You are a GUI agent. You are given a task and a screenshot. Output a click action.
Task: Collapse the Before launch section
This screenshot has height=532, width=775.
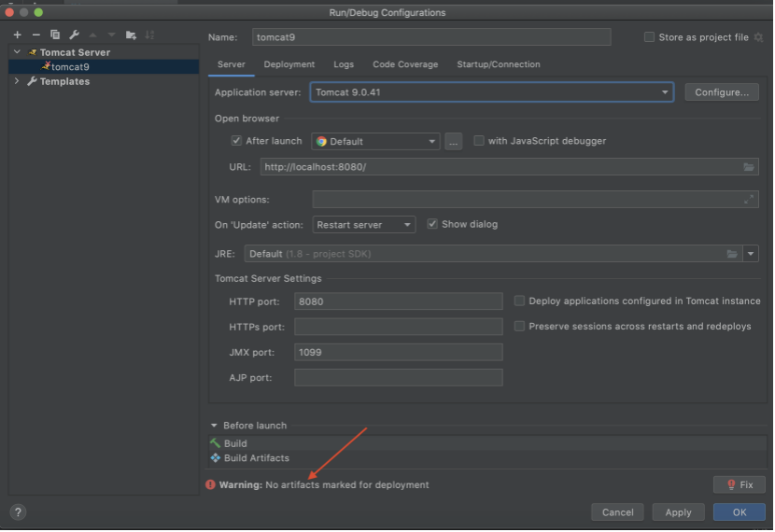pos(214,426)
